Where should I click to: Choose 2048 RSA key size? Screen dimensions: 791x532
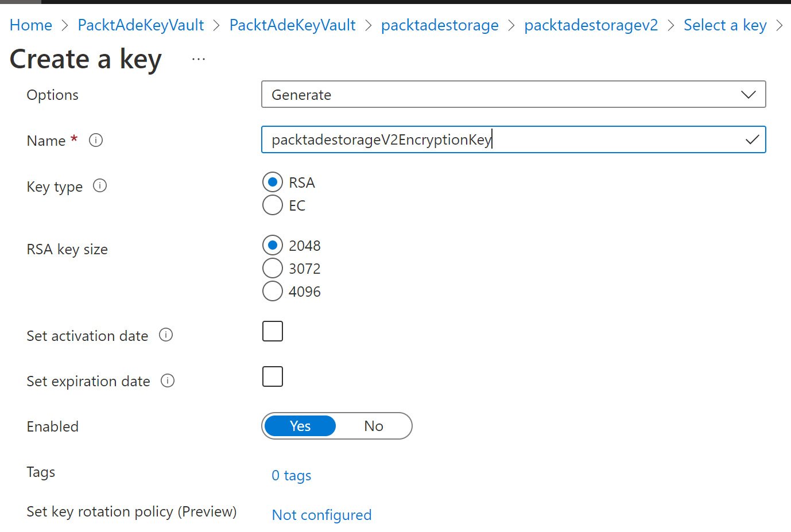click(273, 246)
